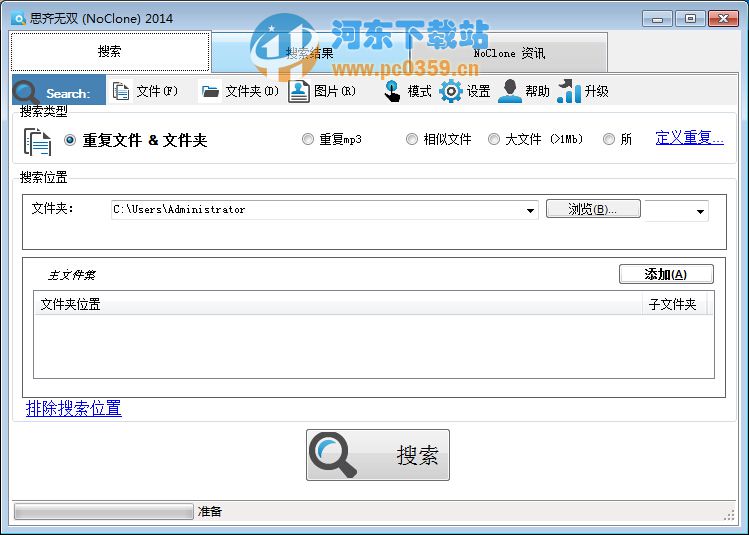This screenshot has width=749, height=535.
Task: Click the 模式 toolbar label
Action: [419, 91]
